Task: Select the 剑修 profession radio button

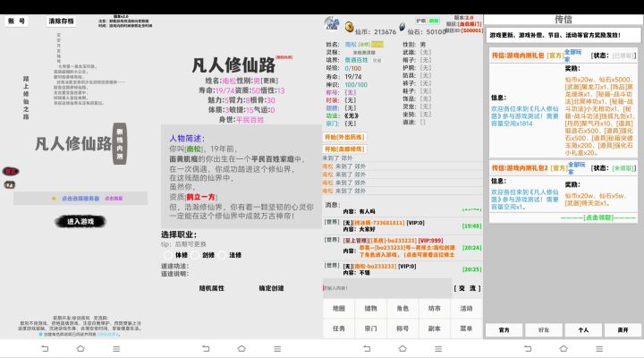Action: pos(195,255)
